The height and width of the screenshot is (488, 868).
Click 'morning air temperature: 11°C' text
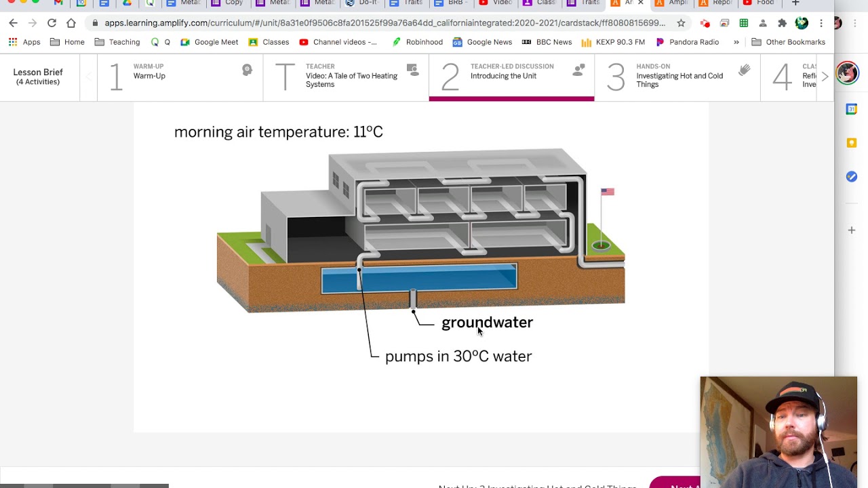coord(279,132)
